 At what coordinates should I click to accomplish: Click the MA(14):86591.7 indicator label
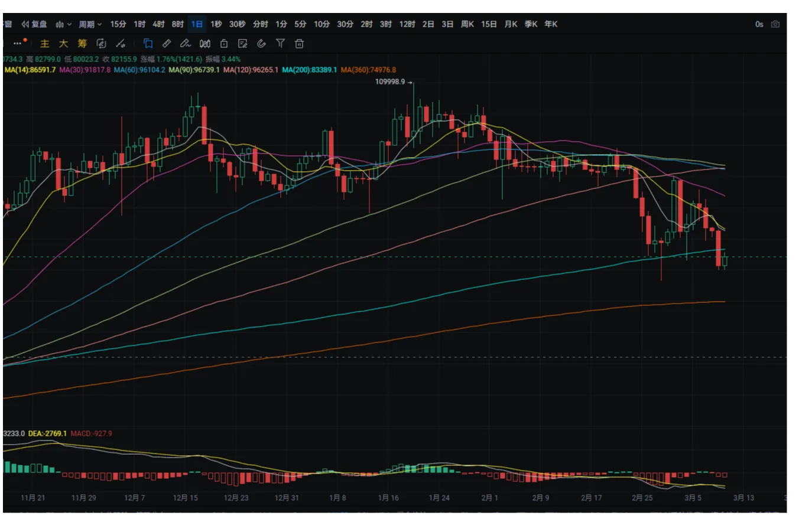pyautogui.click(x=30, y=70)
